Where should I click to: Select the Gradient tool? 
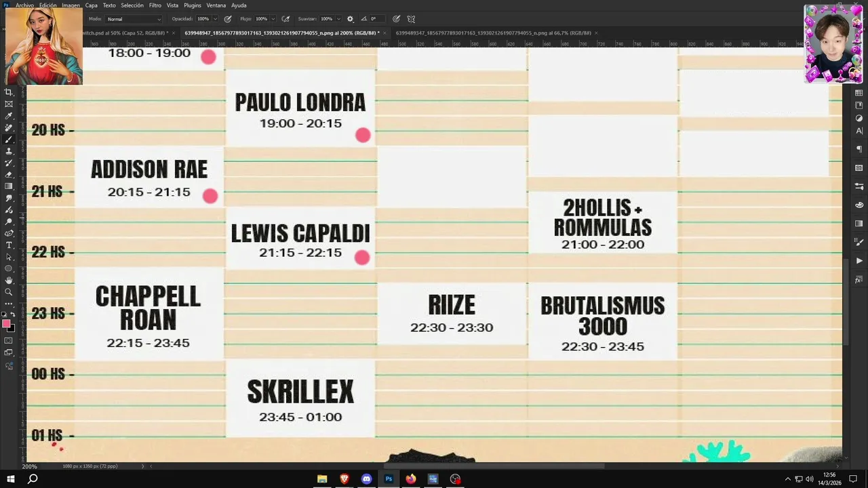(9, 186)
